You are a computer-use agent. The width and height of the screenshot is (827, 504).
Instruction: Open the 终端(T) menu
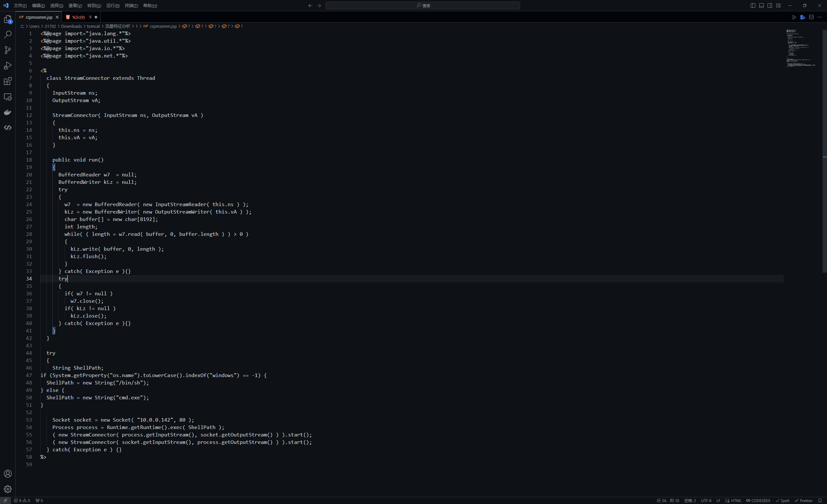click(131, 5)
